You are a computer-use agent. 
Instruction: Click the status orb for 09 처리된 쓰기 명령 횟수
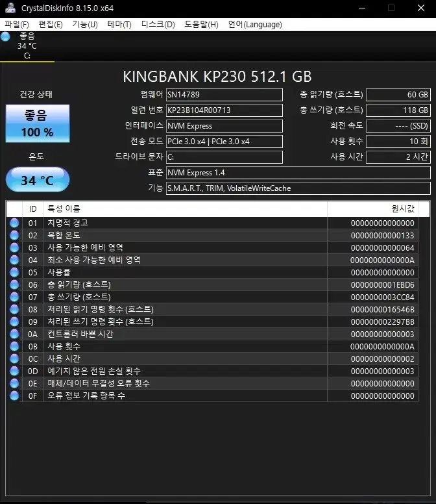click(14, 321)
